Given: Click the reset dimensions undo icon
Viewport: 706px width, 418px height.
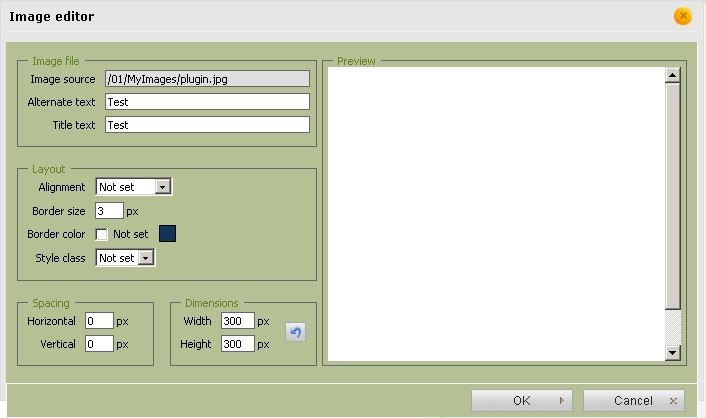Looking at the screenshot, I should point(295,332).
